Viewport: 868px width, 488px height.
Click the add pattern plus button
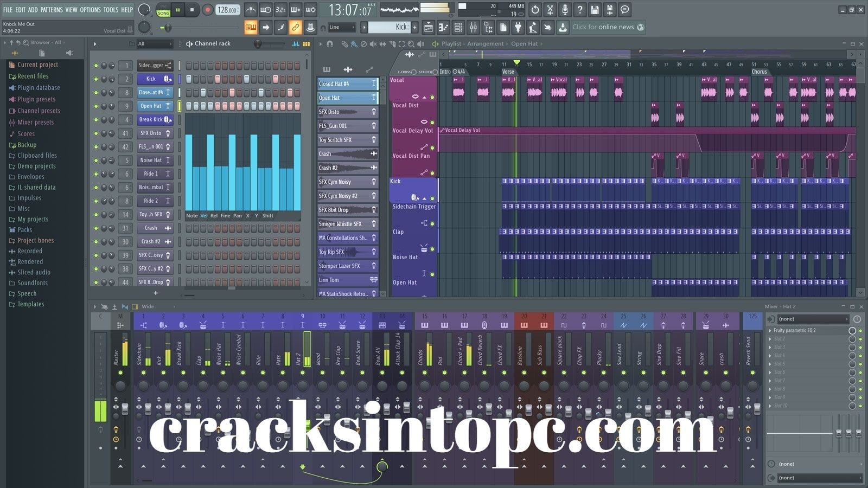coord(415,27)
